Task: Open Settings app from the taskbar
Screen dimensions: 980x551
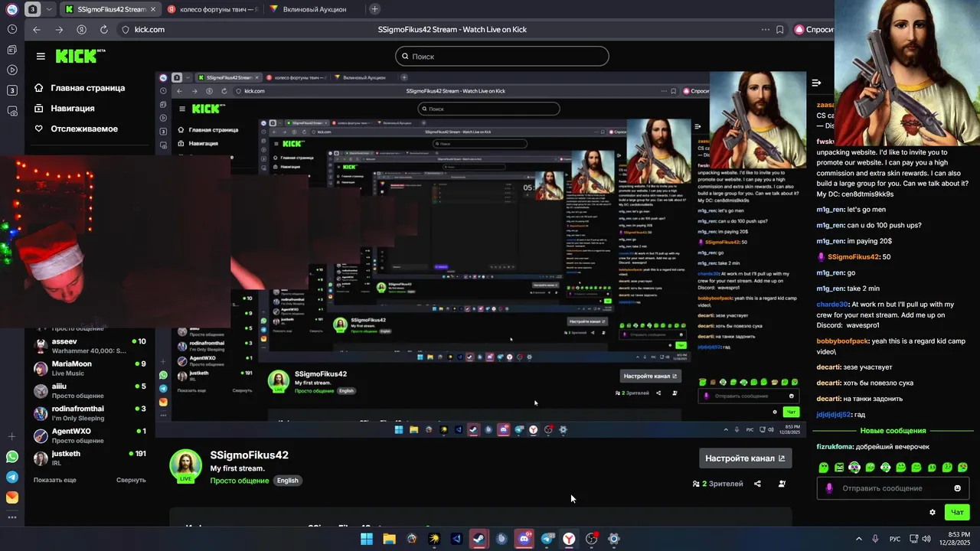Action: 613,539
